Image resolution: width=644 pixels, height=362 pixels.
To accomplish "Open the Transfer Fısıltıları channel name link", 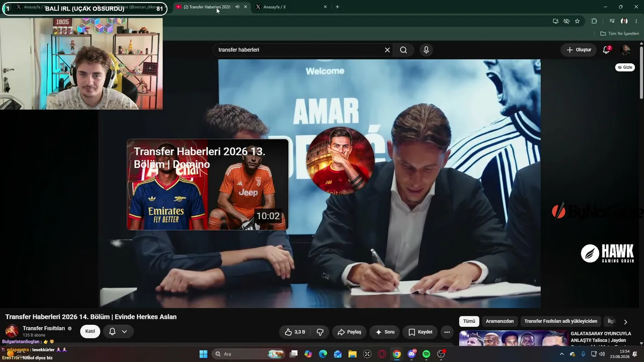I will click(44, 328).
